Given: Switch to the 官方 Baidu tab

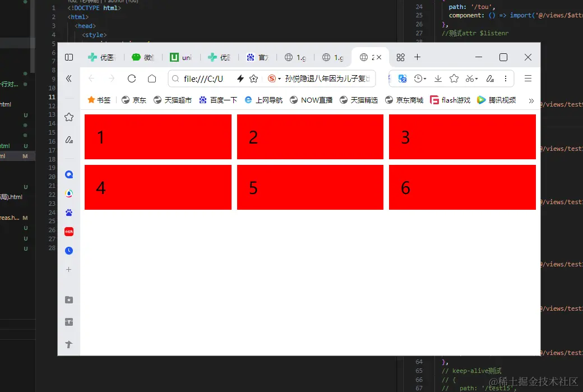Looking at the screenshot, I should click(x=258, y=57).
